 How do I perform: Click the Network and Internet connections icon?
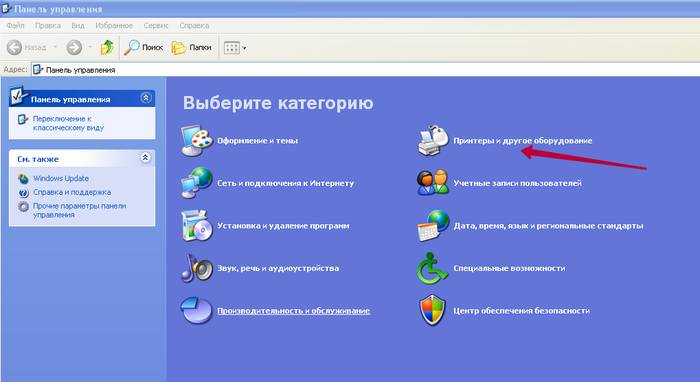point(197,183)
